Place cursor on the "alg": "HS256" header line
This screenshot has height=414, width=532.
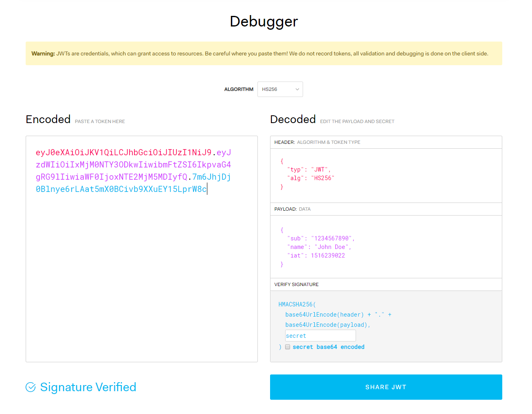coord(310,178)
